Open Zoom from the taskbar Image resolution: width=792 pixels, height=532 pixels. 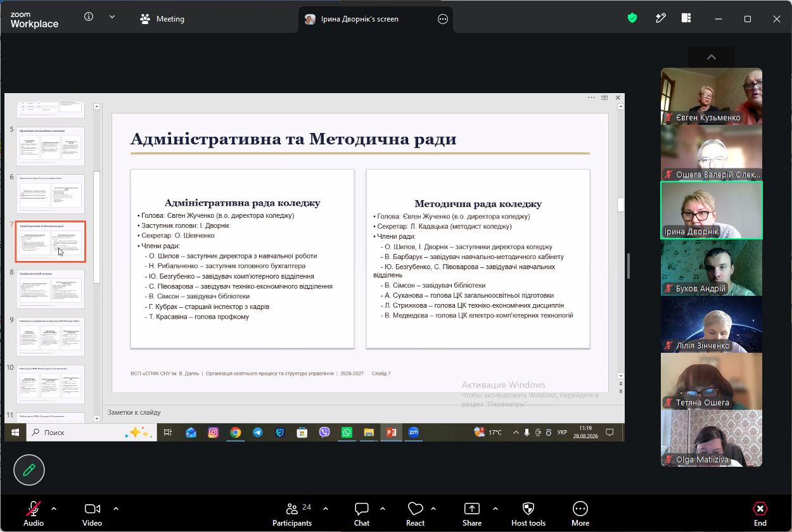point(414,432)
